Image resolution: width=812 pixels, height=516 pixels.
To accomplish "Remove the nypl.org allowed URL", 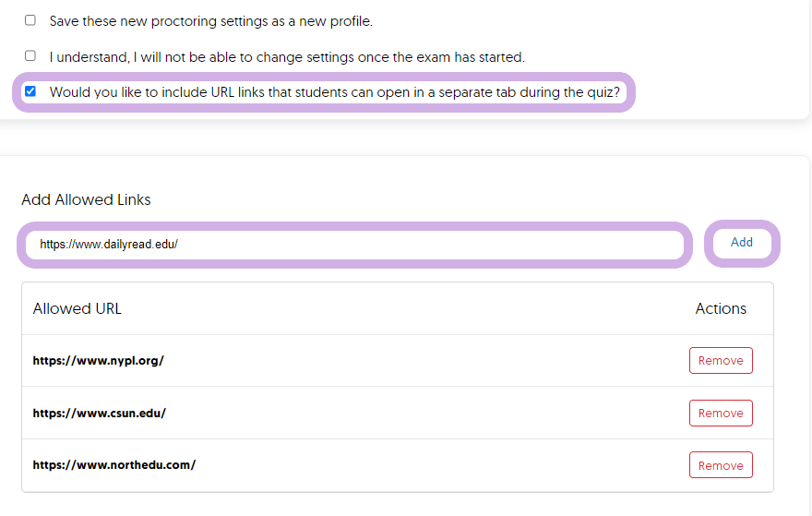I will (x=721, y=361).
